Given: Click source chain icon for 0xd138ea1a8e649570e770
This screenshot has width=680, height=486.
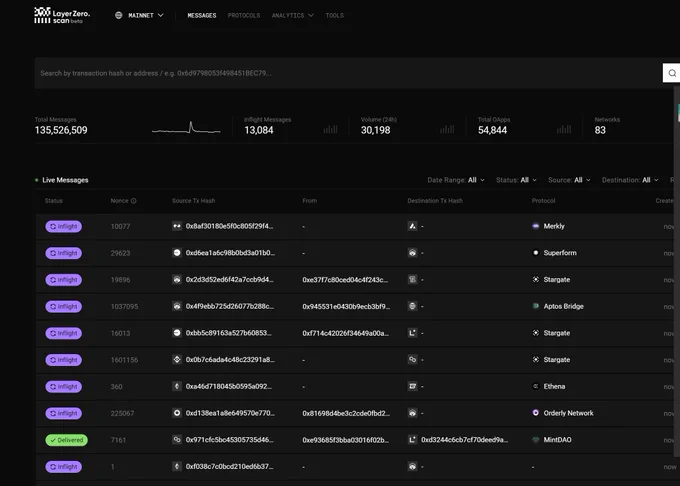Looking at the screenshot, I should coord(177,413).
